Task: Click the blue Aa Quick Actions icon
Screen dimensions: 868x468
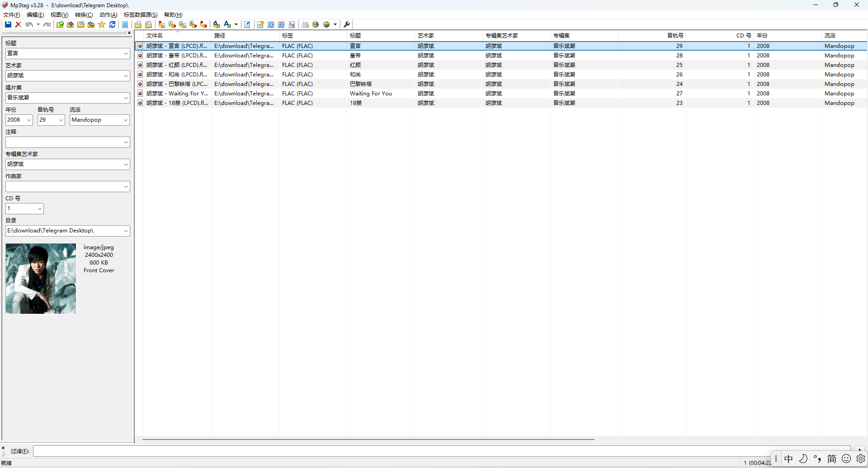Action: click(x=227, y=24)
